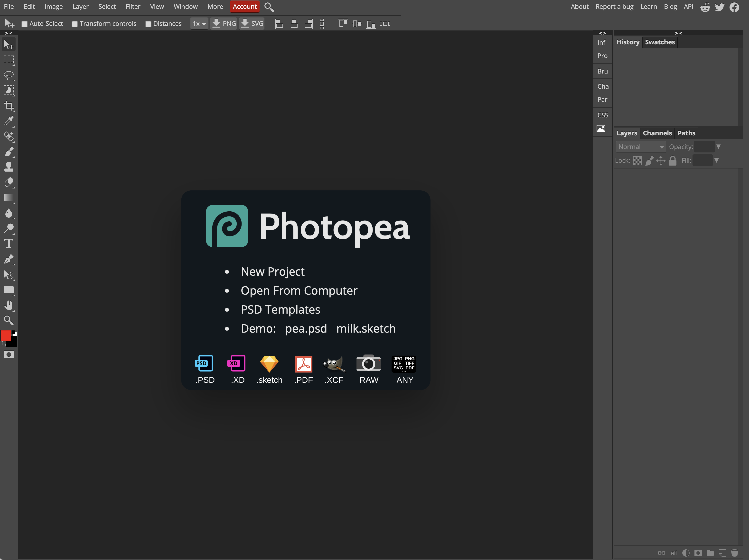Open the Opacity slider dropdown arrow
The width and height of the screenshot is (749, 560).
(x=718, y=147)
